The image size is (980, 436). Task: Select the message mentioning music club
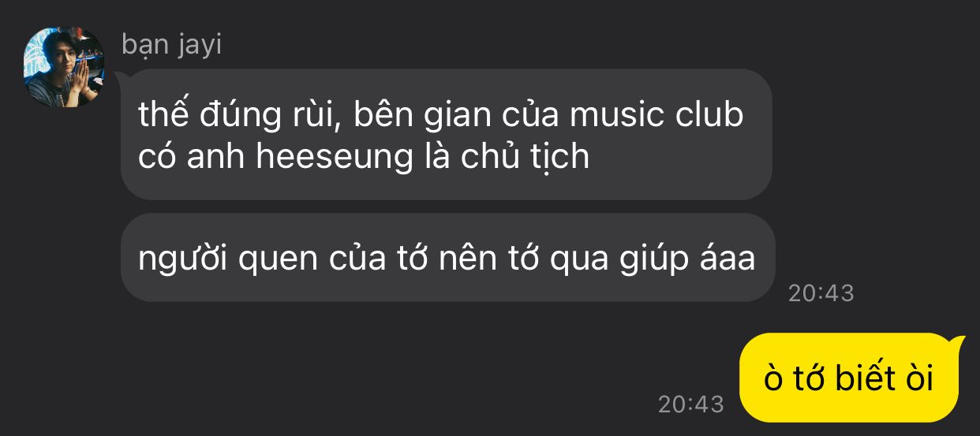pos(446,134)
